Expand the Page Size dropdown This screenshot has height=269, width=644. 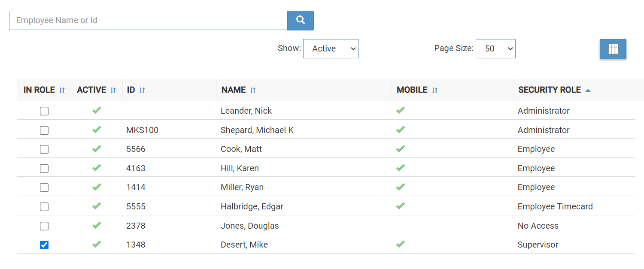click(495, 48)
